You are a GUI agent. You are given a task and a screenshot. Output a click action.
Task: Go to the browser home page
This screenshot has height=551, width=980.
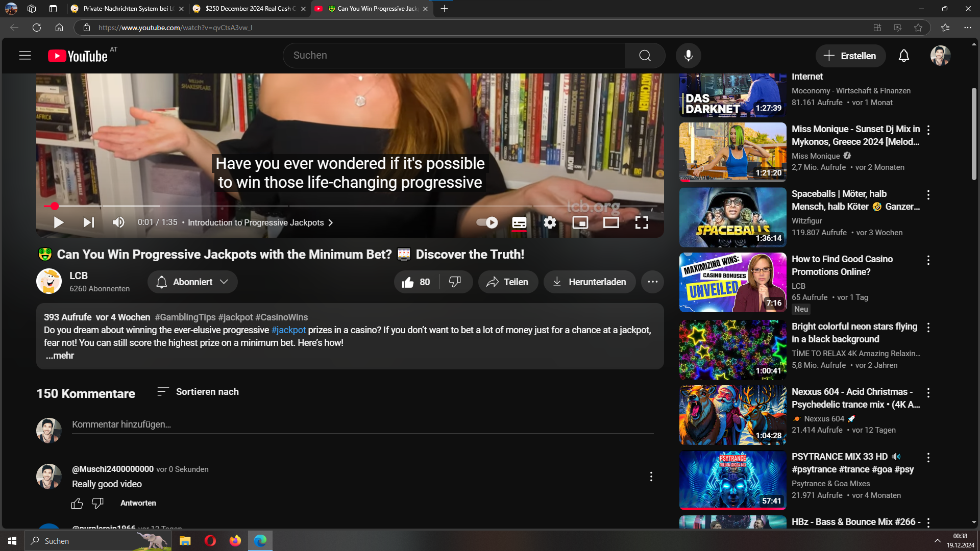[x=59, y=28]
